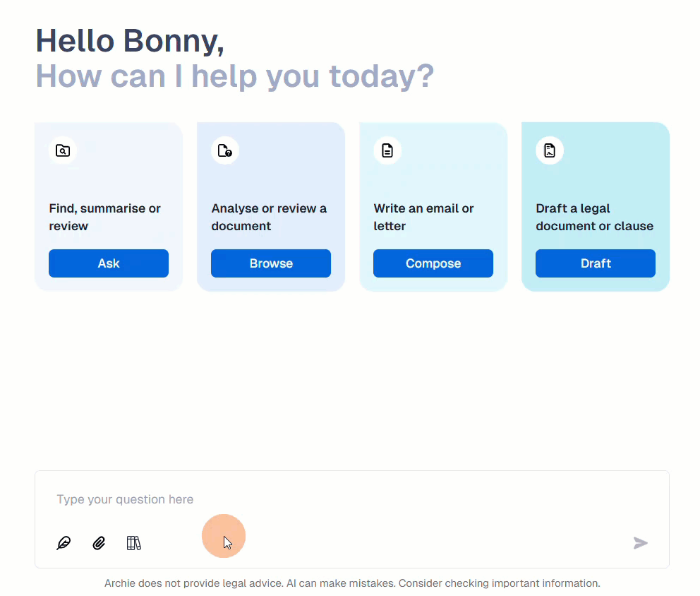Select the 'Find, summarise or review' card title
Image resolution: width=700 pixels, height=596 pixels.
pos(105,217)
